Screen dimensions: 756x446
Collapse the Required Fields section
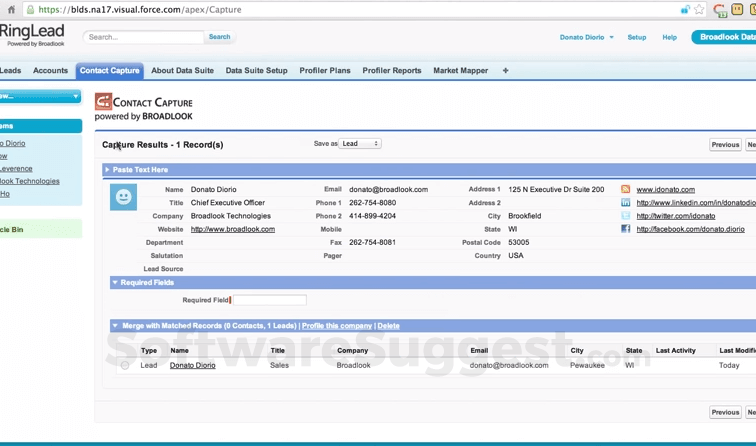click(115, 283)
